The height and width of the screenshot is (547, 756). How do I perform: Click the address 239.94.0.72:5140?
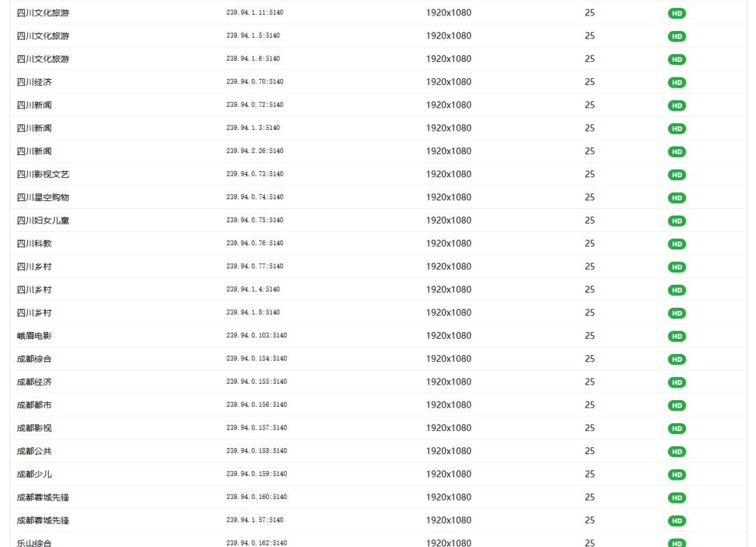(254, 105)
